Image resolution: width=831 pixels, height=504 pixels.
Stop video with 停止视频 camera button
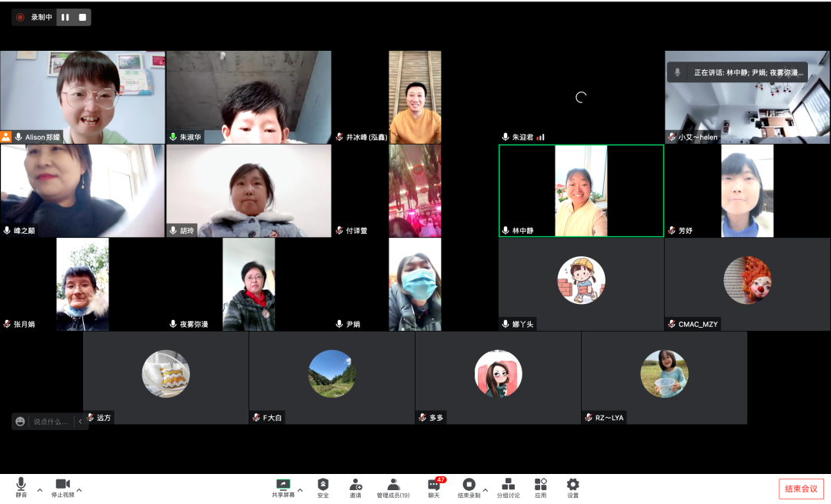[x=62, y=485]
